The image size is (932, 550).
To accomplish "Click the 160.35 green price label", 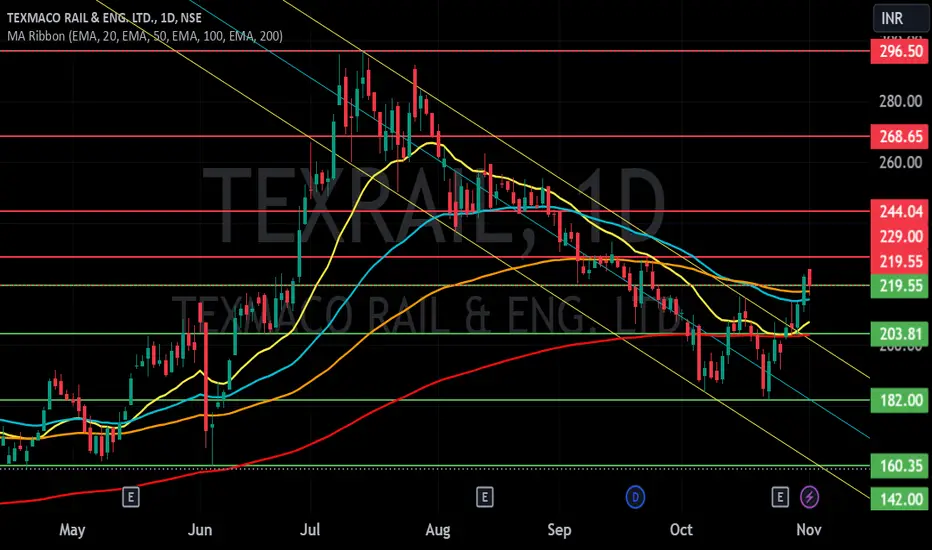I will coord(900,466).
